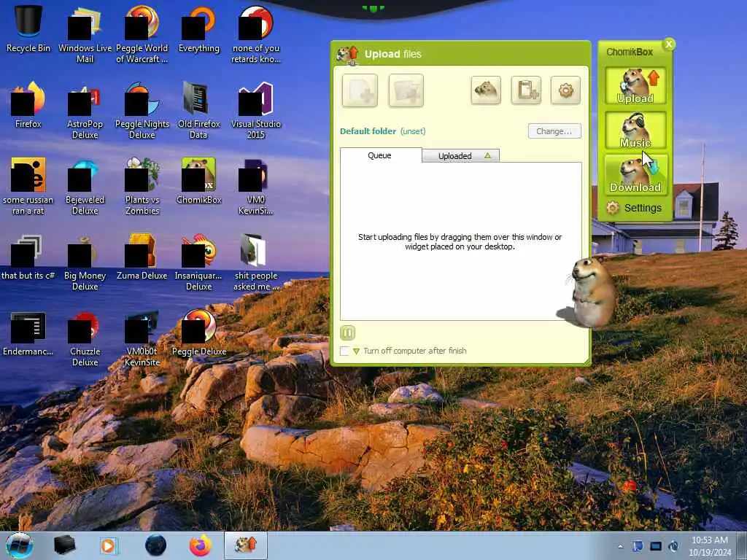This screenshot has height=560, width=747.
Task: Switch to the Uploaded tab
Action: (461, 156)
